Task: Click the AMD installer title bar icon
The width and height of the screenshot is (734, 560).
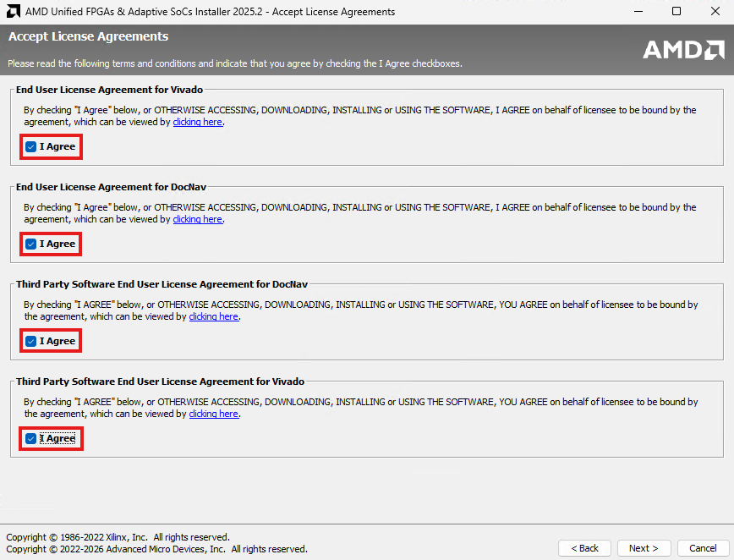Action: click(14, 11)
